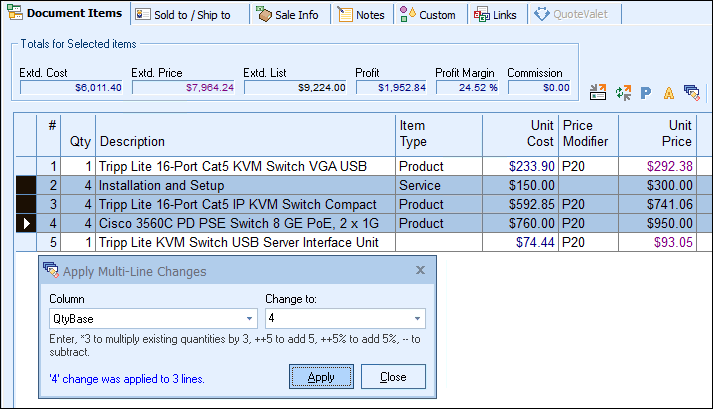713x409 pixels.
Task: Go to the Notes tab
Action: (361, 15)
